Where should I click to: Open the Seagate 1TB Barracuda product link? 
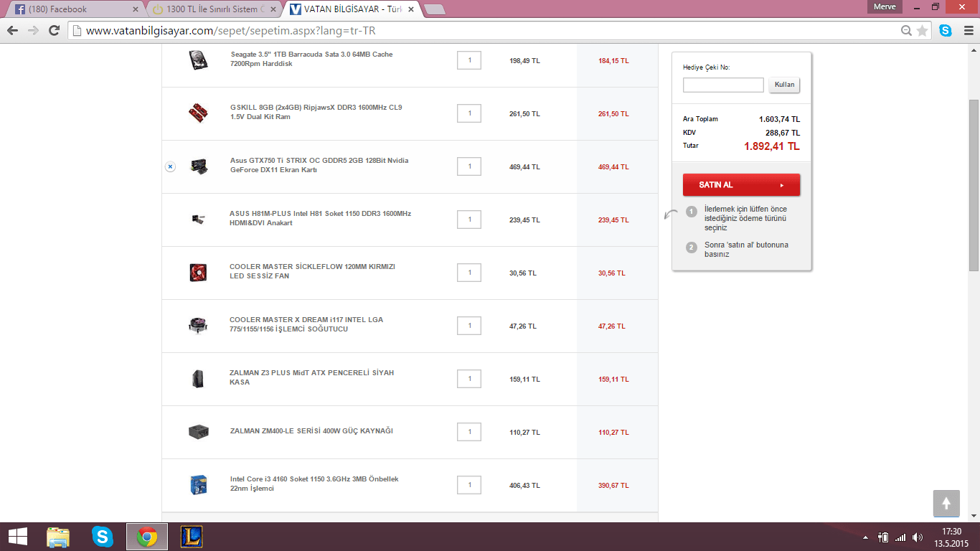pyautogui.click(x=311, y=59)
